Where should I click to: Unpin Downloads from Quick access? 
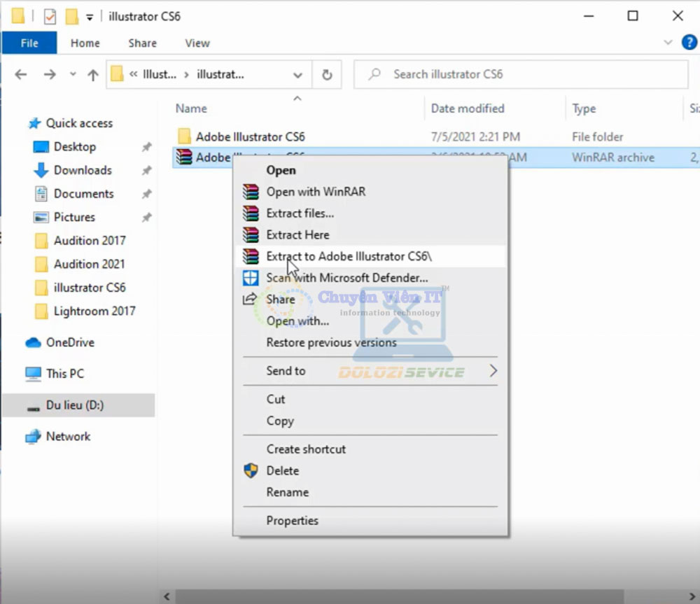[x=146, y=170]
